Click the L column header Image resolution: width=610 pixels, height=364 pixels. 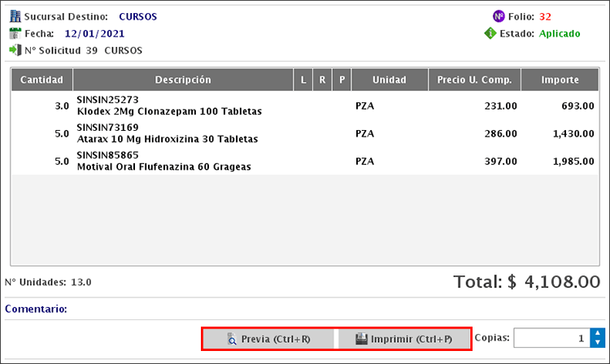pyautogui.click(x=303, y=80)
